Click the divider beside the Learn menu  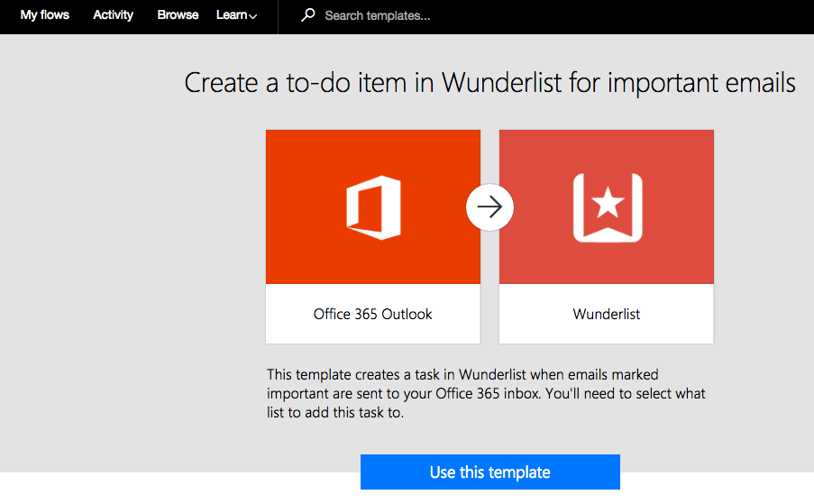278,16
